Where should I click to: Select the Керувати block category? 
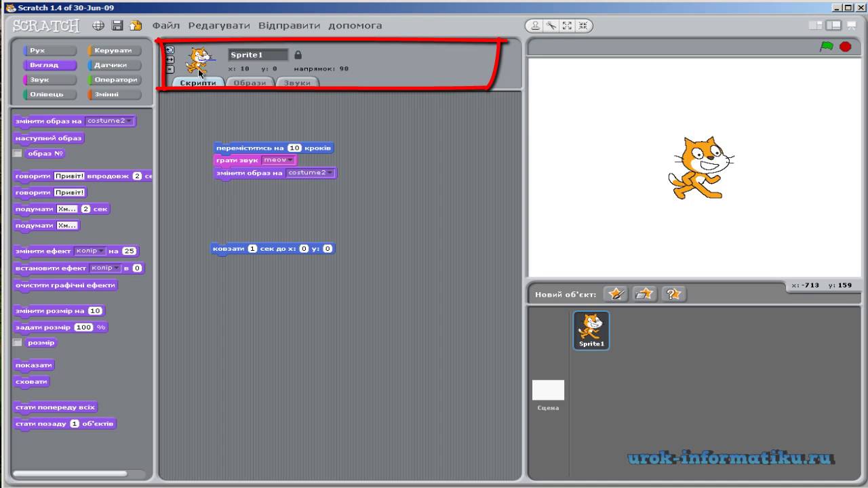point(114,51)
